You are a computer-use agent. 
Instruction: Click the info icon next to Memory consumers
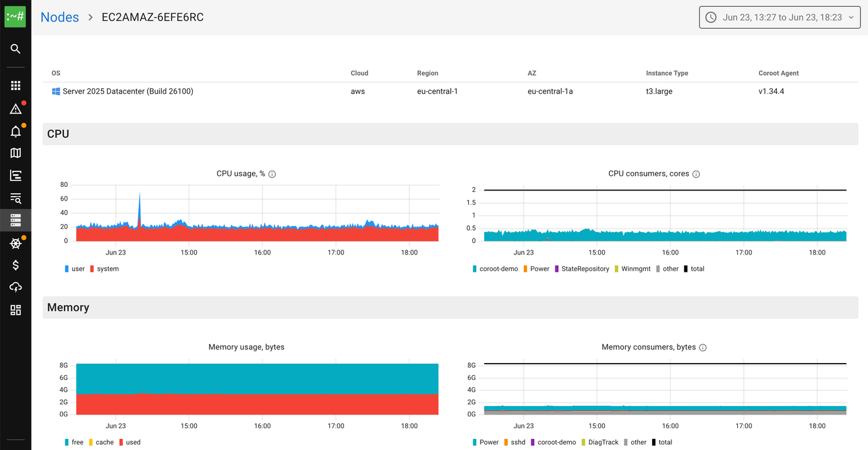pyautogui.click(x=702, y=348)
